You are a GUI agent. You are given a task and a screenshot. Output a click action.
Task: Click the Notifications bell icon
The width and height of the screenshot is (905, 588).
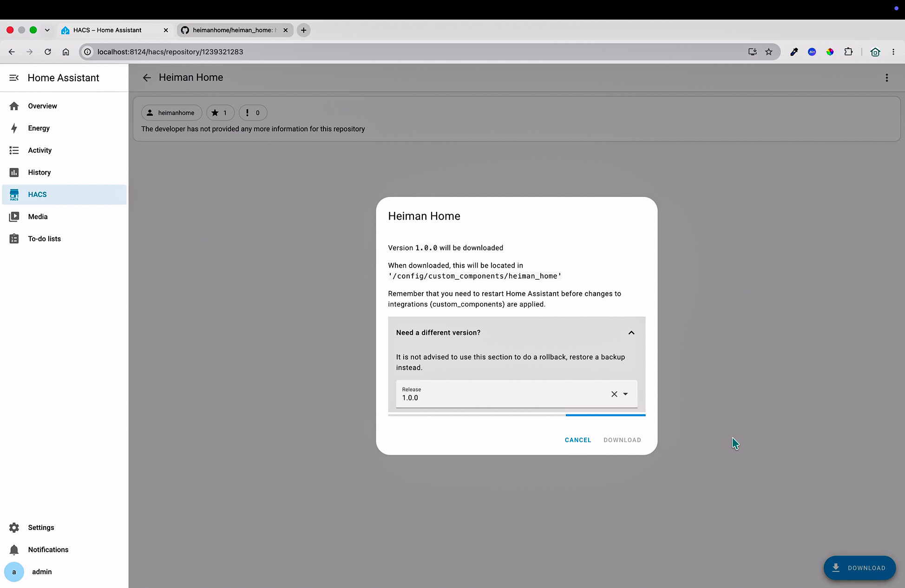(14, 549)
